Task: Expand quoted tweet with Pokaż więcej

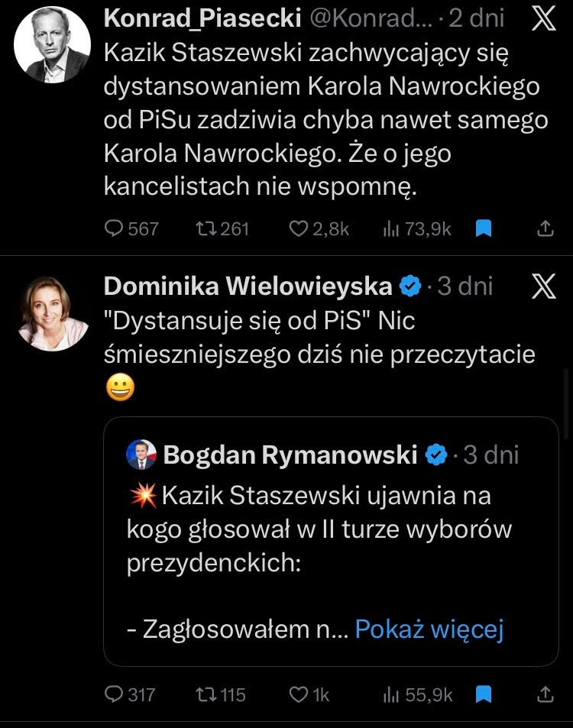Action: 429,629
